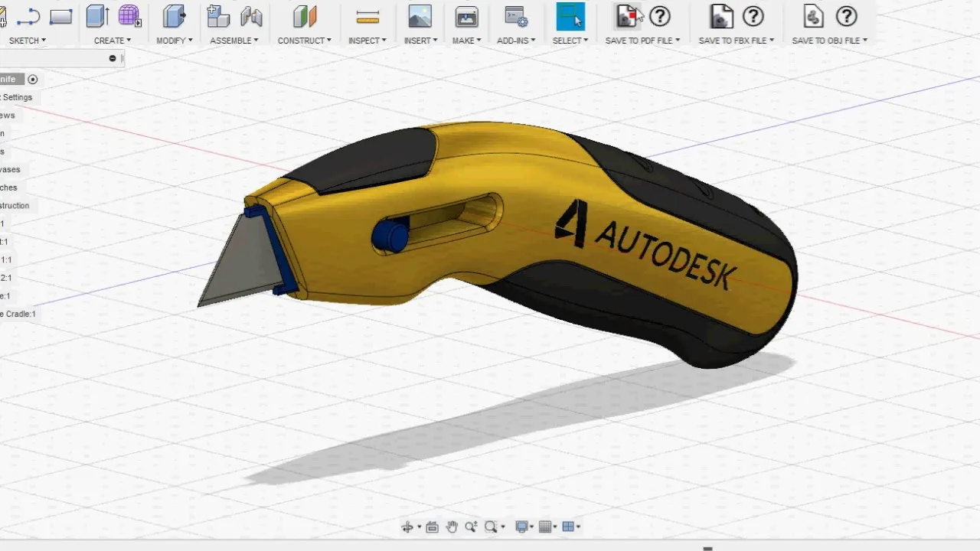This screenshot has width=980, height=551.
Task: Click the Scripts and Add-Ins icon
Action: coord(516,16)
